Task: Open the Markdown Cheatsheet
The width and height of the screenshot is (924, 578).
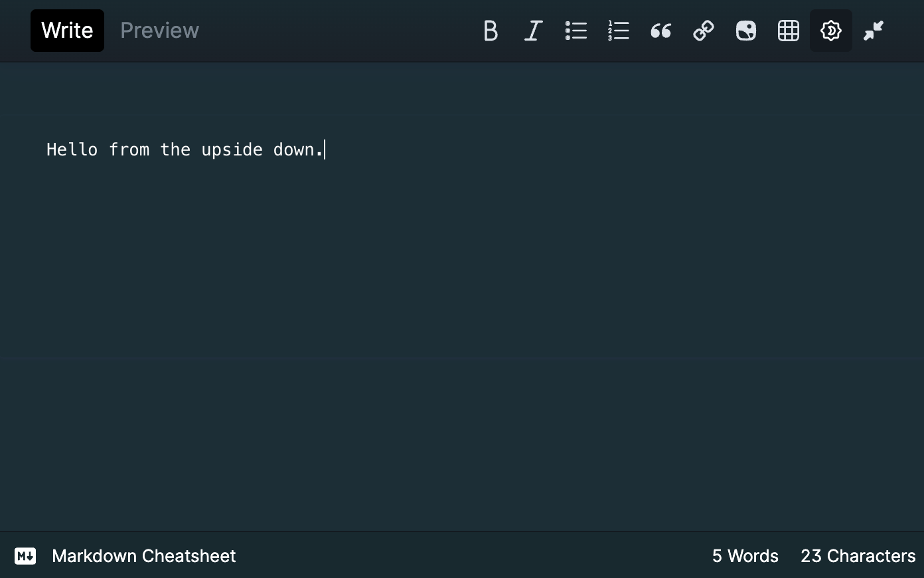Action: (x=144, y=556)
